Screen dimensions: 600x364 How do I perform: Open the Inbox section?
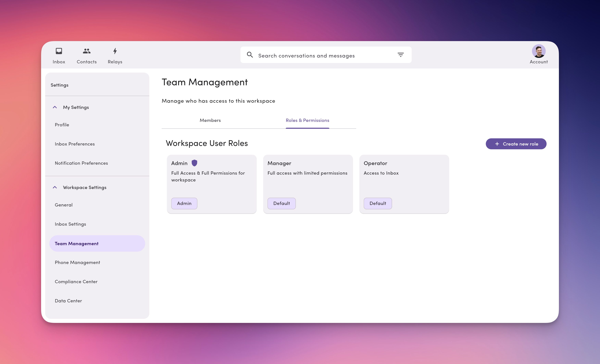pyautogui.click(x=59, y=55)
